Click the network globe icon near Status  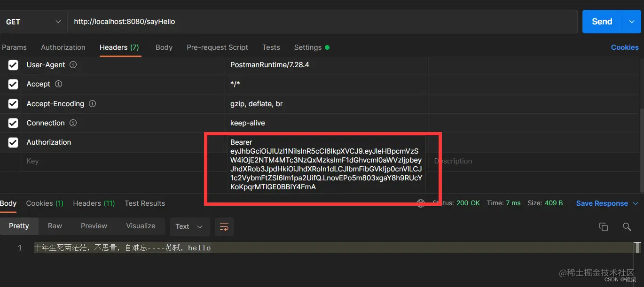click(x=421, y=203)
